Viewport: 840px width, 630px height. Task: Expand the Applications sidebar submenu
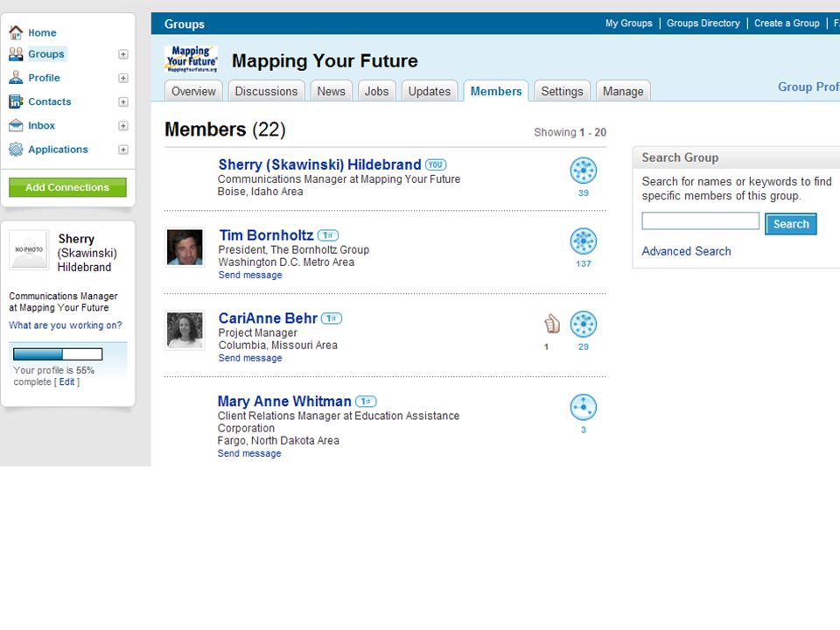[123, 150]
